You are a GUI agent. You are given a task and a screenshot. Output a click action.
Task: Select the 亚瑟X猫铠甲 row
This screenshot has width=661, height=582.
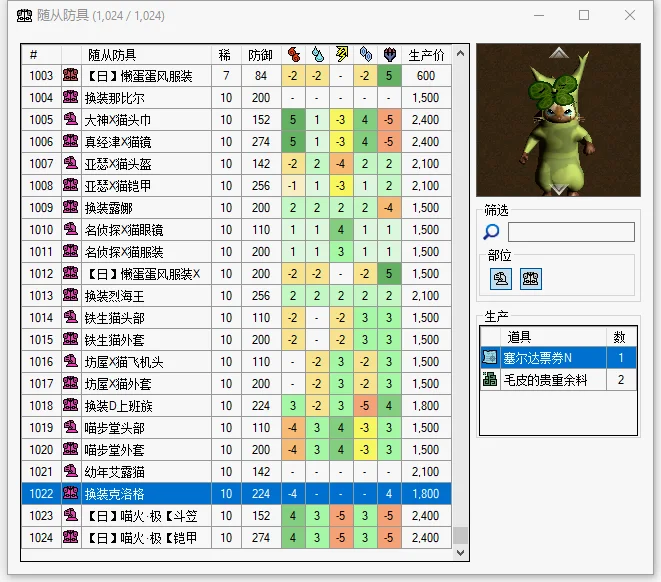(236, 185)
